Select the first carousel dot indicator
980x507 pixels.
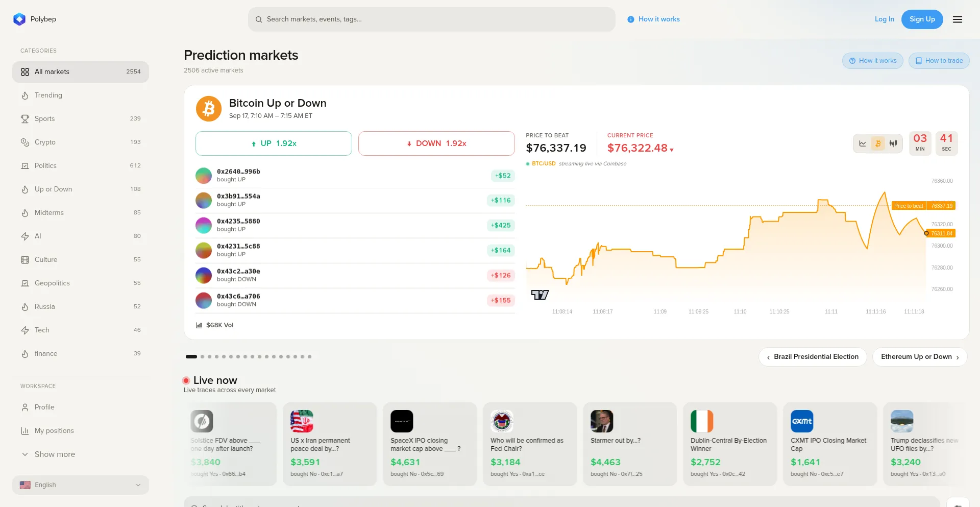point(191,357)
